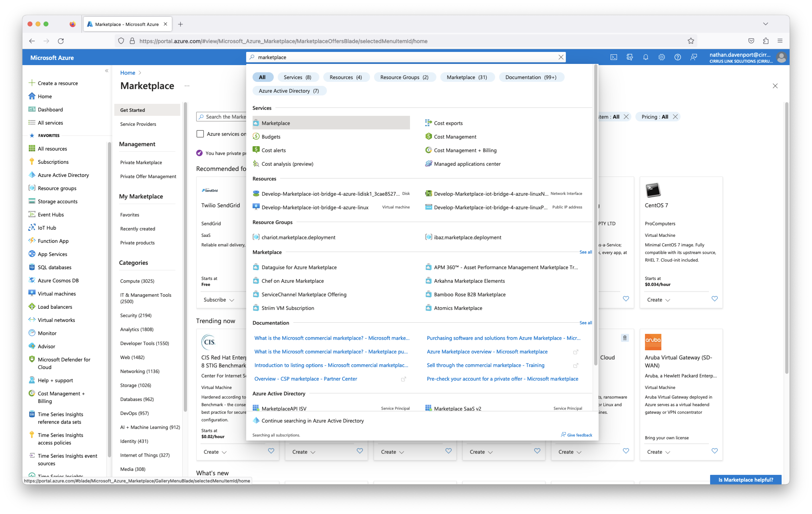Open Storage accounts in sidebar
Screen dimensions: 812x514
pyautogui.click(x=57, y=201)
